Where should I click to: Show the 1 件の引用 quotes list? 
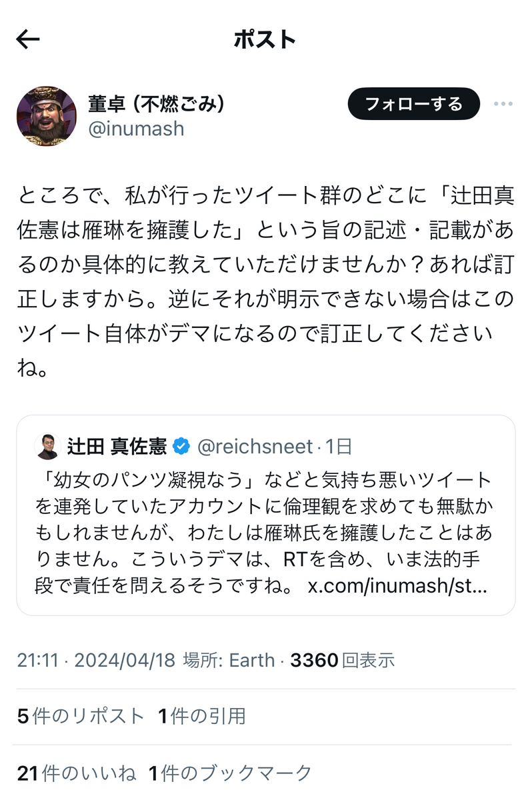[202, 716]
